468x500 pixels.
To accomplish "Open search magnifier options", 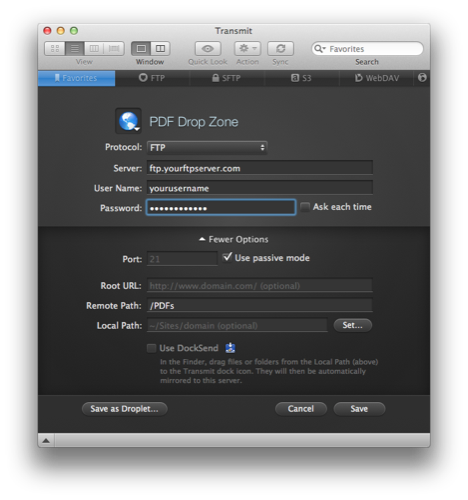I will point(320,49).
